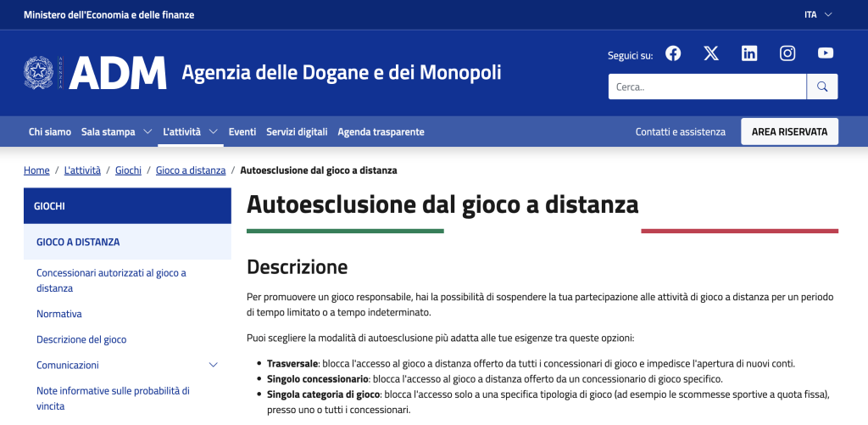The image size is (868, 425).
Task: Click Ministero dell'Economia e delle finanze link
Action: [109, 15]
